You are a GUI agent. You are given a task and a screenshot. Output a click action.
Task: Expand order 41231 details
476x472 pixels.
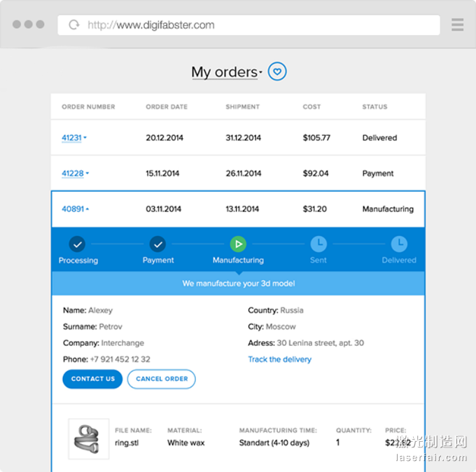point(73,138)
